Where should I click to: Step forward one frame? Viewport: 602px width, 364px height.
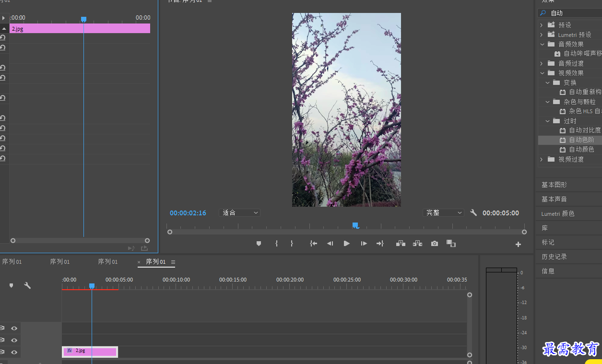364,244
